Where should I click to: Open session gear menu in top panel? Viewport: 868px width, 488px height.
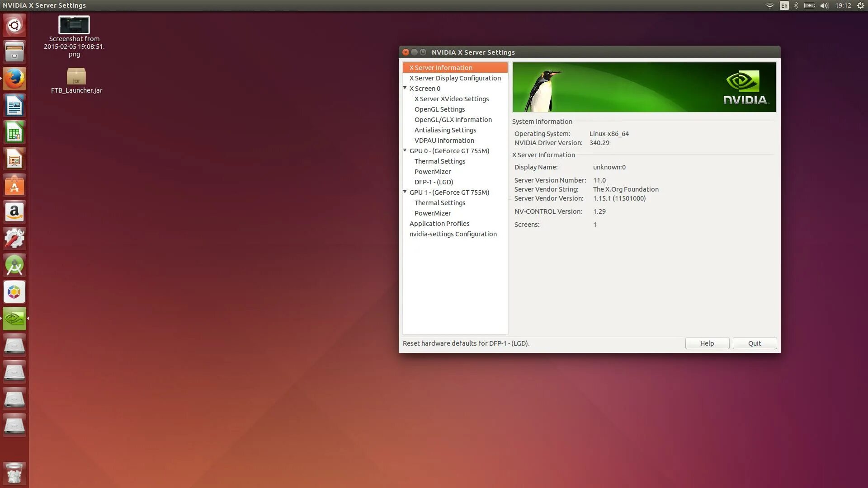tap(861, 5)
